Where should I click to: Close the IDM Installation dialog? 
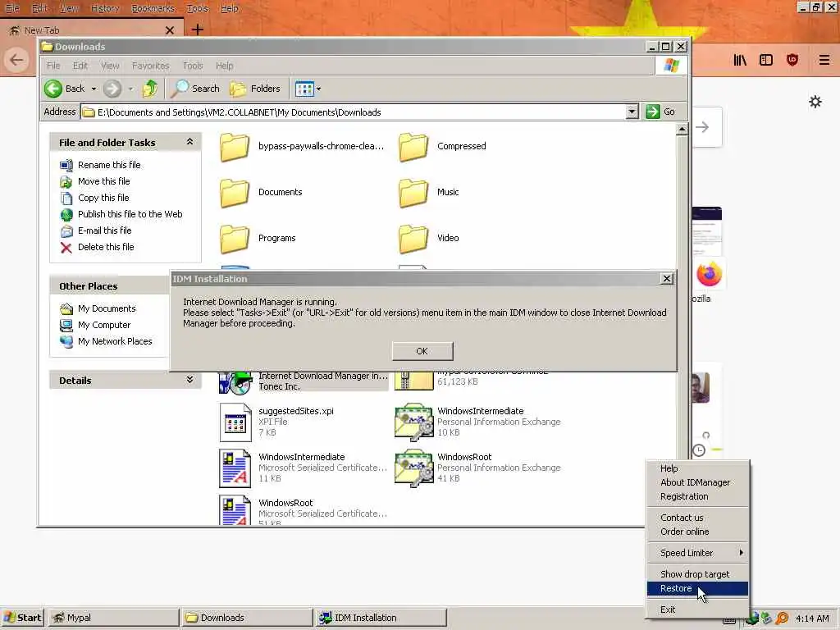(x=666, y=279)
